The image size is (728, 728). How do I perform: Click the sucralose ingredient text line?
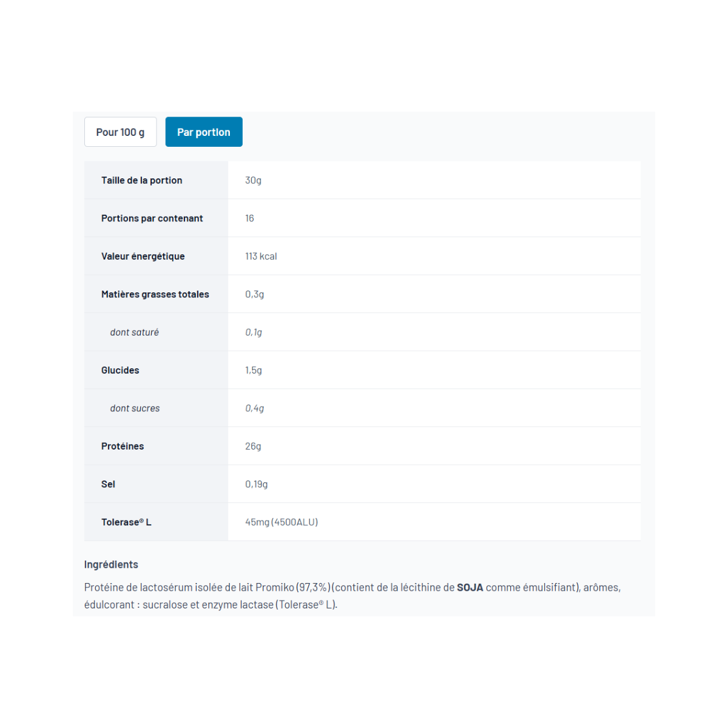[211, 604]
